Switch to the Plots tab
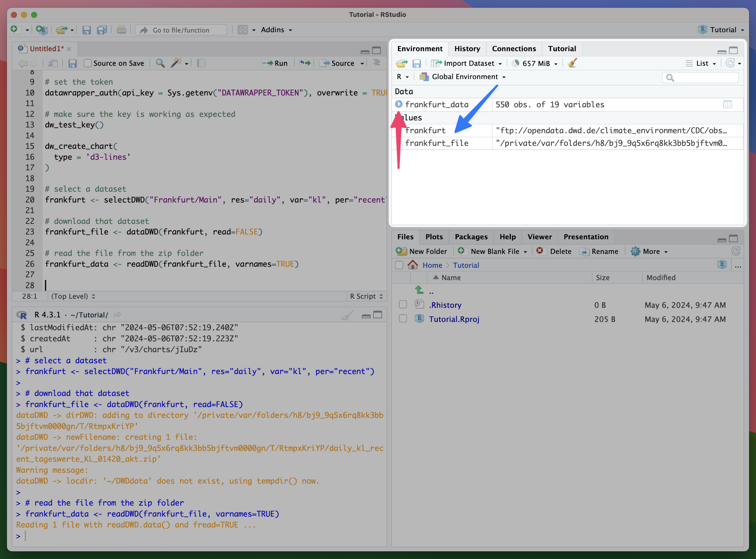The width and height of the screenshot is (756, 559). coord(434,237)
